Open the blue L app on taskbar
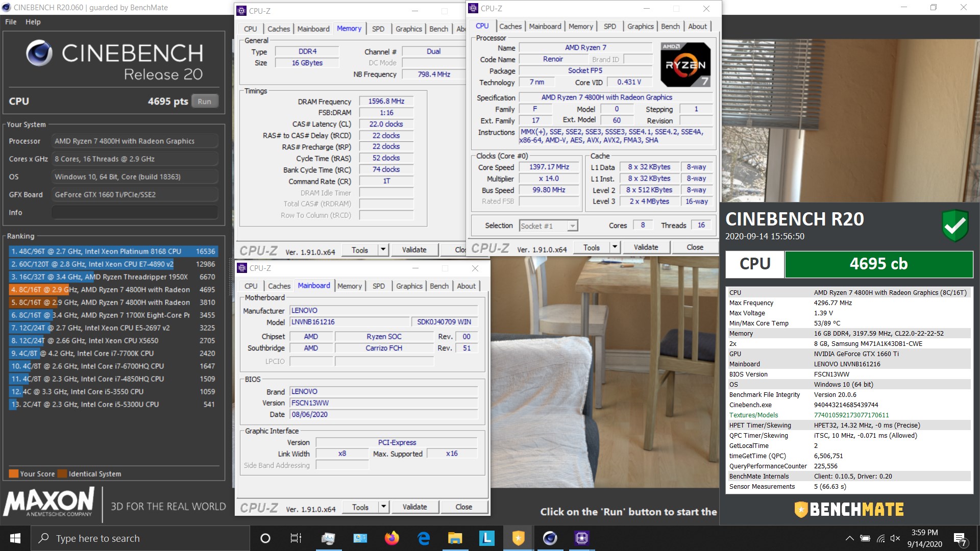 (x=486, y=538)
